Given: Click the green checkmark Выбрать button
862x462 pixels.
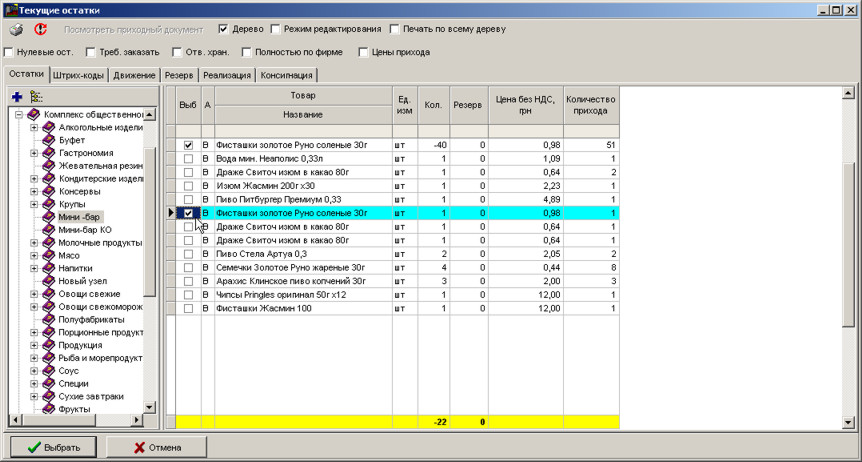Looking at the screenshot, I should pyautogui.click(x=53, y=446).
